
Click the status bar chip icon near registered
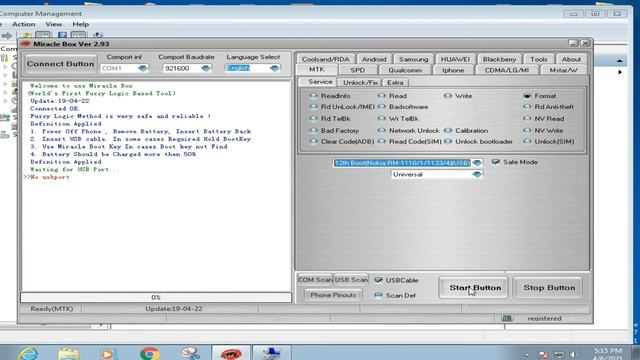[x=507, y=318]
